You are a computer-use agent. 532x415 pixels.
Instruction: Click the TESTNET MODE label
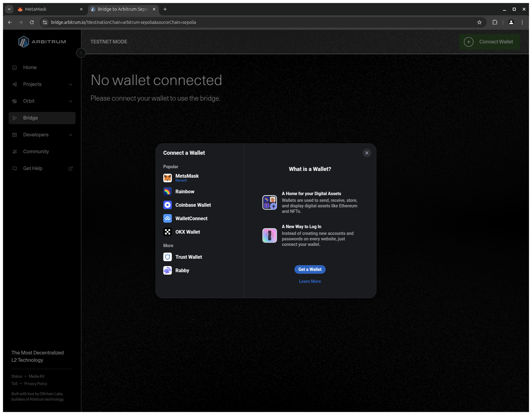(x=109, y=42)
